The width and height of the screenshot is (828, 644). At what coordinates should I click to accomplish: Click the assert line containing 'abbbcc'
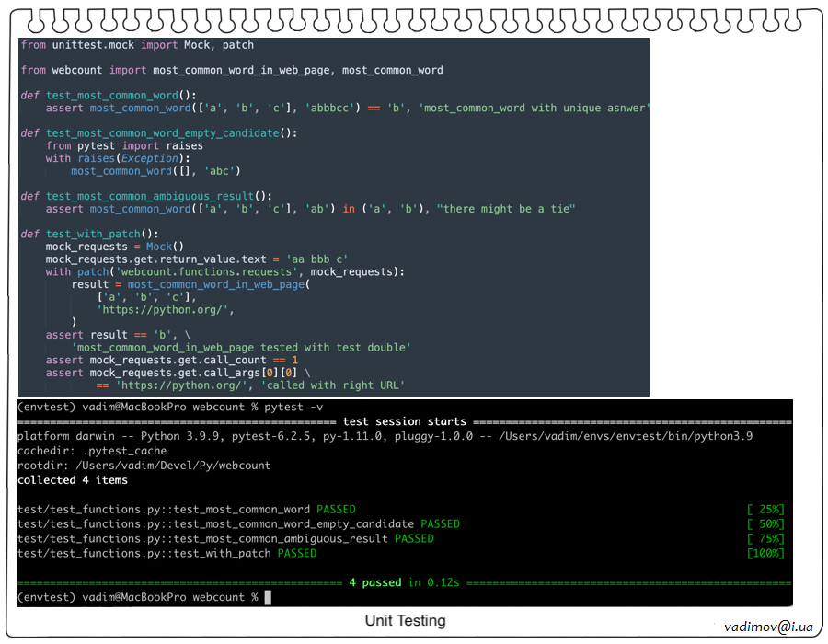(x=347, y=109)
